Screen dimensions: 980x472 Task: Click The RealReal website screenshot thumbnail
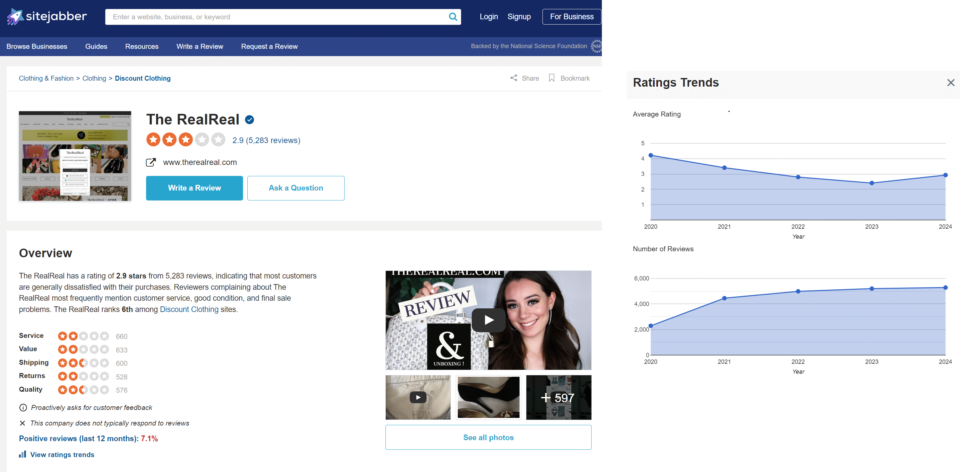[75, 156]
